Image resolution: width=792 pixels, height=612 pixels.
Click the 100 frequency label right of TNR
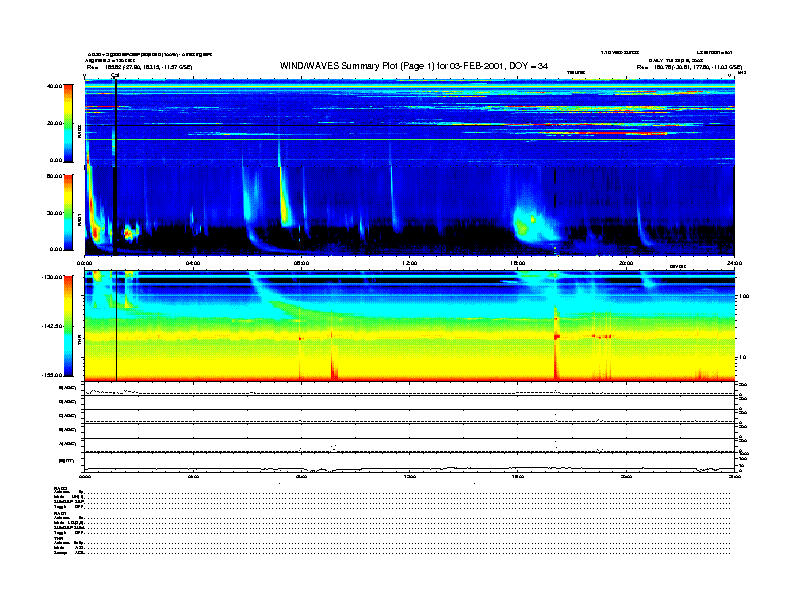click(x=744, y=296)
